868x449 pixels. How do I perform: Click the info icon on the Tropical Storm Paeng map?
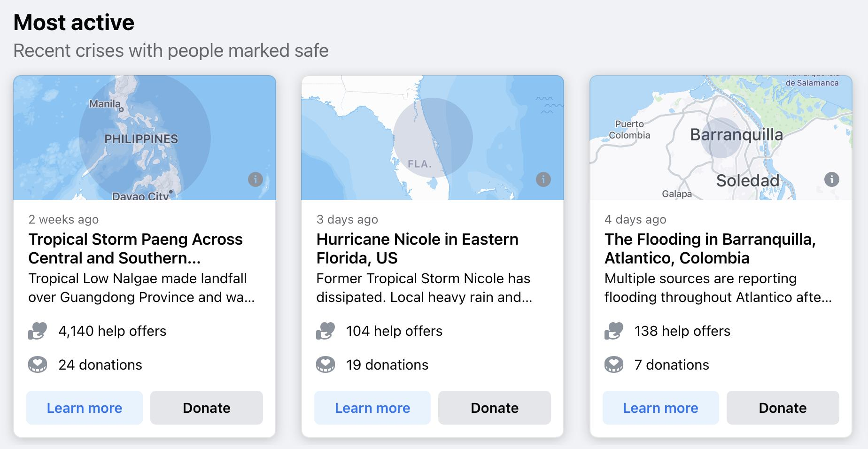(256, 179)
